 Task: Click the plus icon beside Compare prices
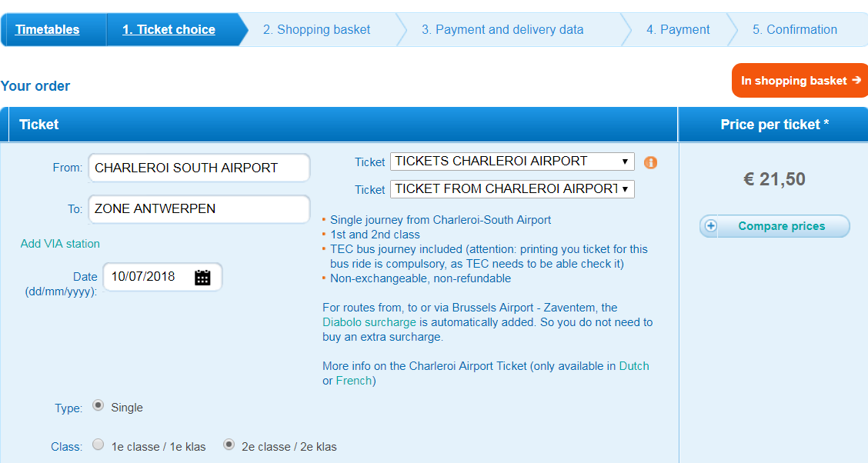point(711,225)
